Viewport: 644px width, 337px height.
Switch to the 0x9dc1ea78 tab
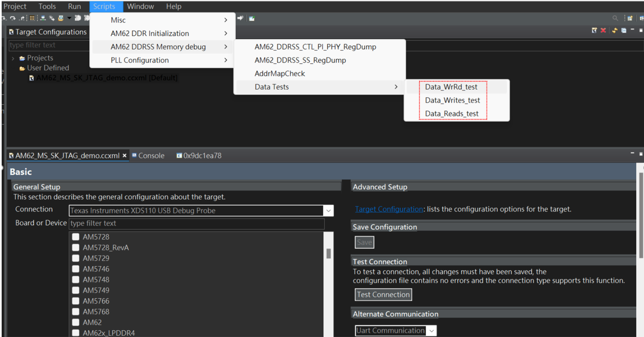tap(199, 156)
